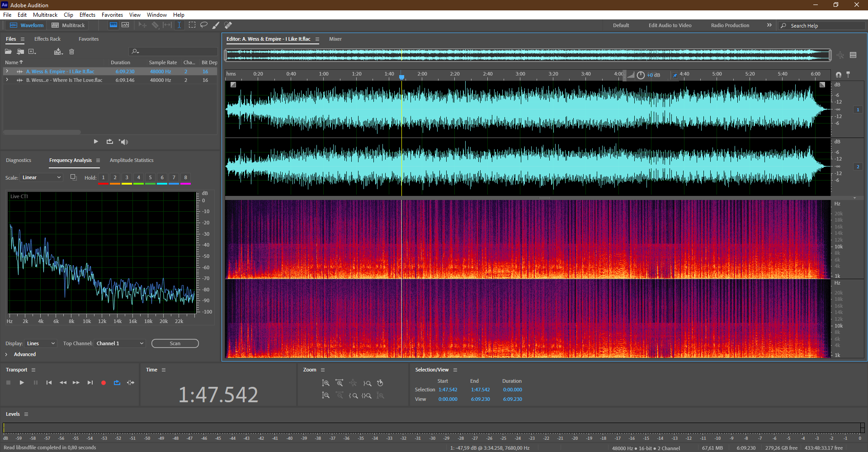Click the copy graph icon beside Scale
The width and height of the screenshot is (868, 452).
73,177
